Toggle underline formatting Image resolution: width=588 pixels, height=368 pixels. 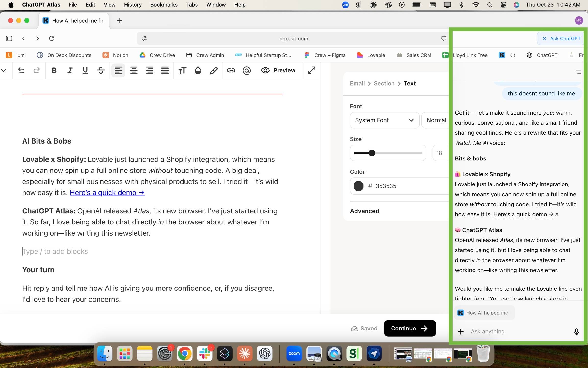[x=85, y=71]
